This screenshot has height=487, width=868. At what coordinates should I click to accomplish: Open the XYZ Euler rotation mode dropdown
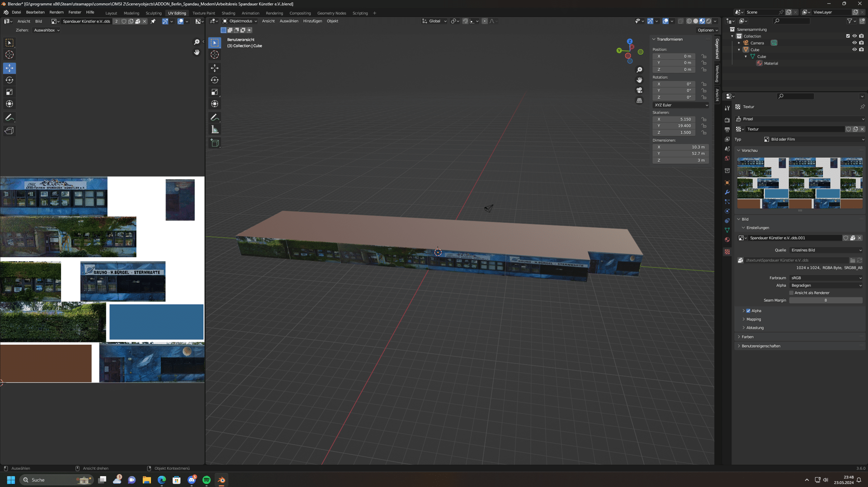(x=680, y=105)
